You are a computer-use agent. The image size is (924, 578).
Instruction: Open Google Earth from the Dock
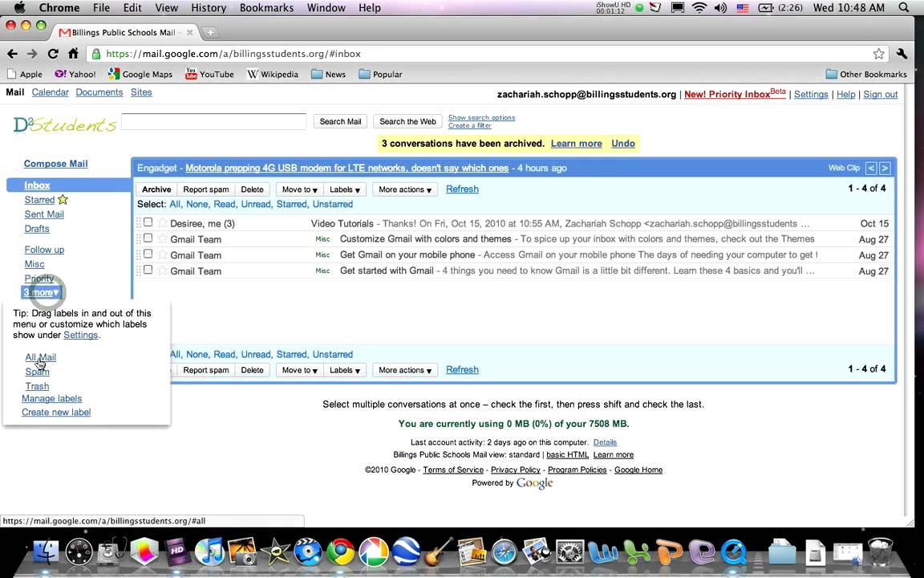coord(407,552)
